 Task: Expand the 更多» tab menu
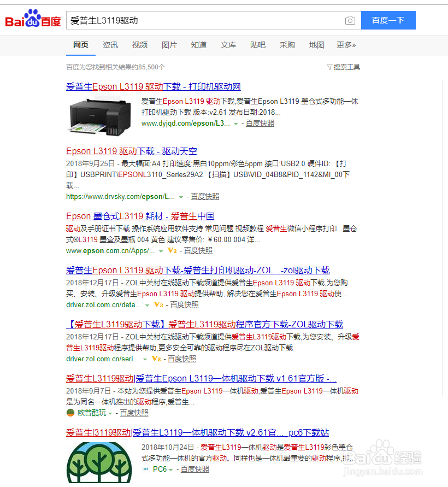(x=346, y=45)
